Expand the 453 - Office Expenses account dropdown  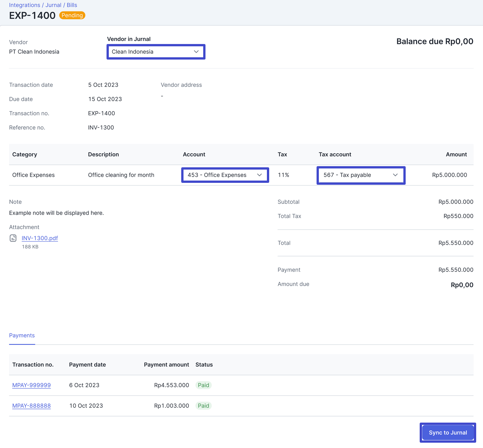coord(225,175)
